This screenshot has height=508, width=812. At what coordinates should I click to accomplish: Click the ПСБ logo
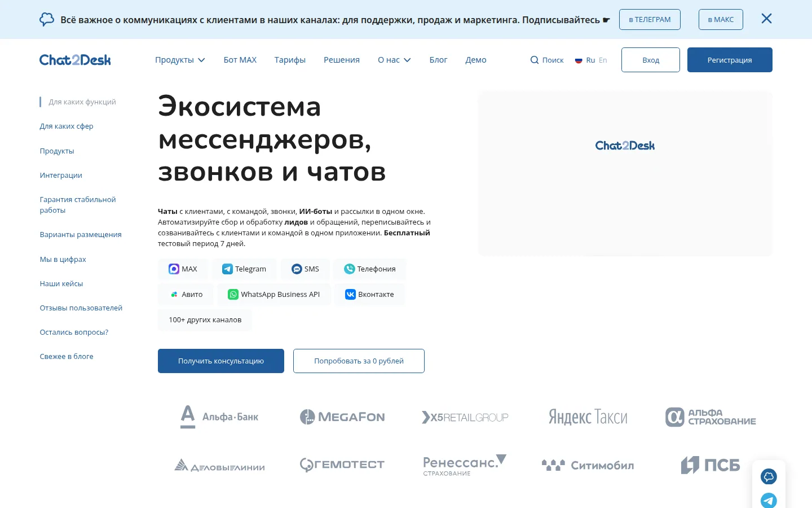(710, 465)
